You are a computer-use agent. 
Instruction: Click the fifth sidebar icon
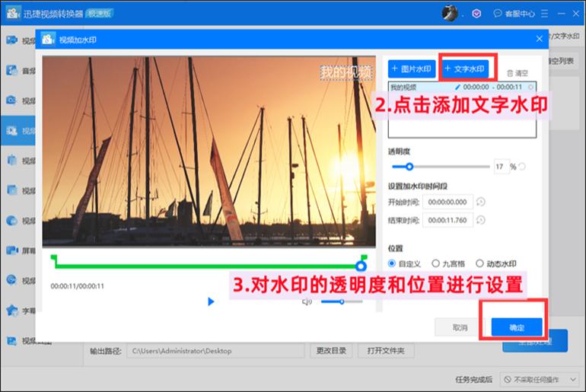click(x=12, y=161)
